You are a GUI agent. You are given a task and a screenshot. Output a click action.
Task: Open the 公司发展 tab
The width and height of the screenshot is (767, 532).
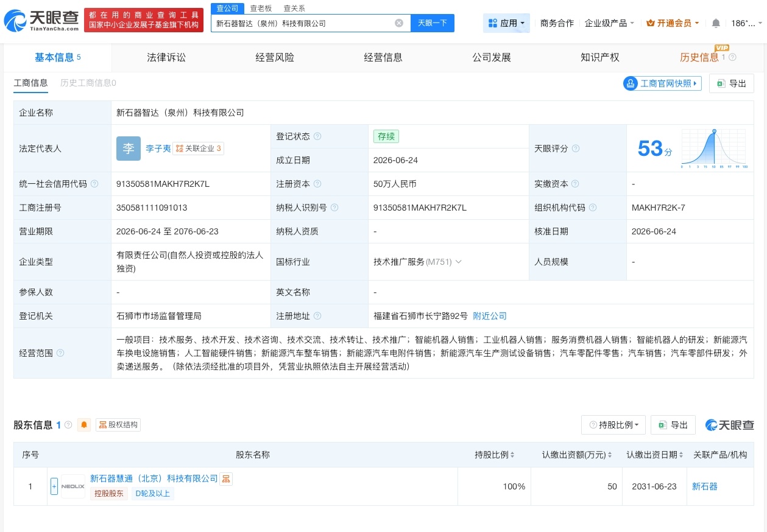[492, 57]
